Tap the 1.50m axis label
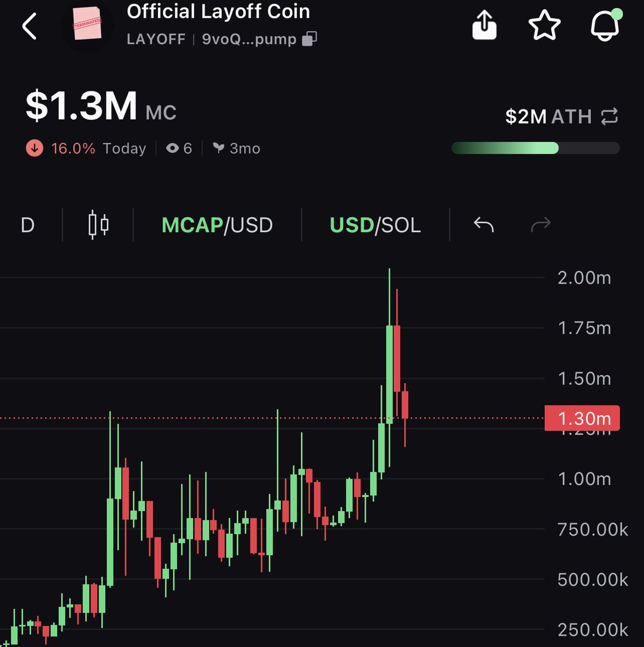 pos(585,378)
